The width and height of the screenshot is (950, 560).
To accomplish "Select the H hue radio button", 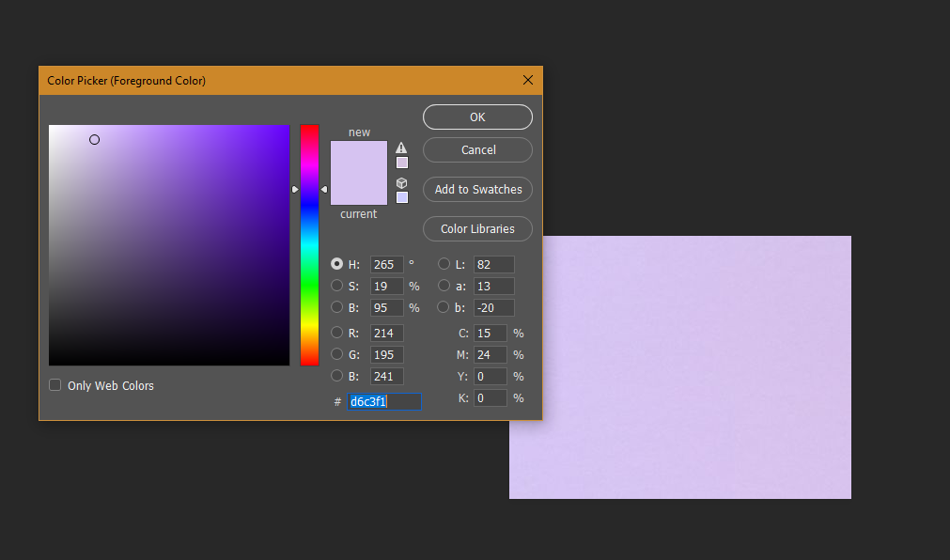I will click(x=336, y=264).
